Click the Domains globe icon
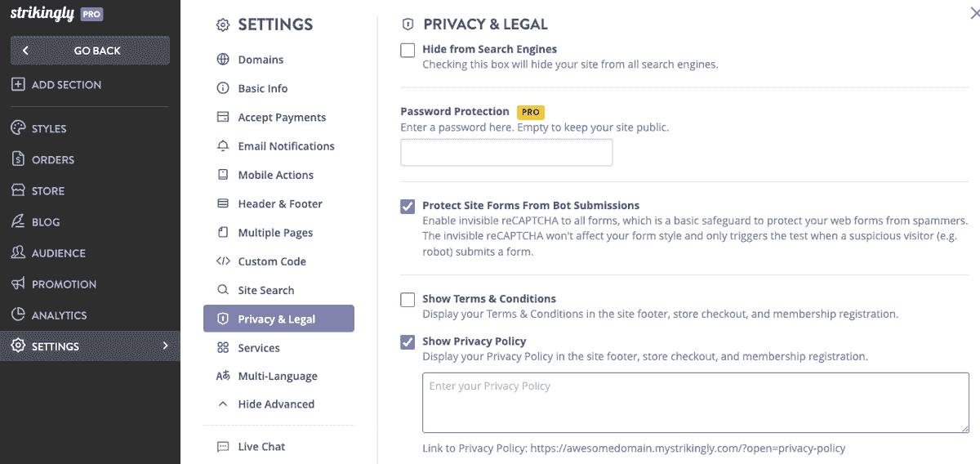This screenshot has width=980, height=464. click(x=223, y=60)
